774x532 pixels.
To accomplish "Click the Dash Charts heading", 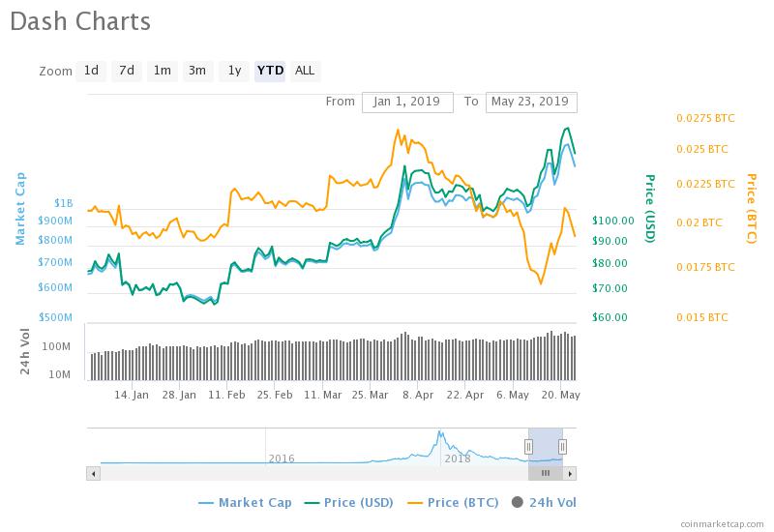I will coord(80,21).
